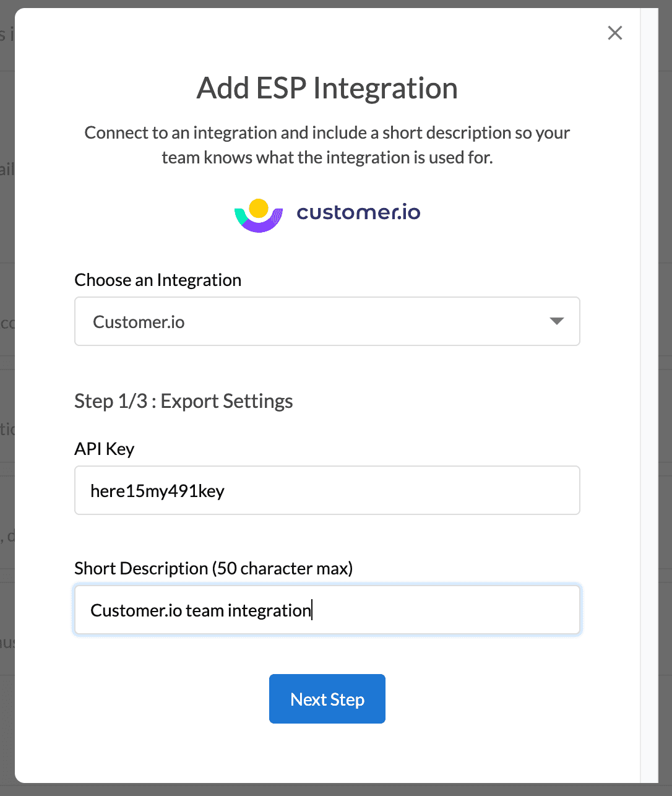Click the Short Description (50 character max) label
This screenshot has height=796, width=672.
[x=213, y=568]
